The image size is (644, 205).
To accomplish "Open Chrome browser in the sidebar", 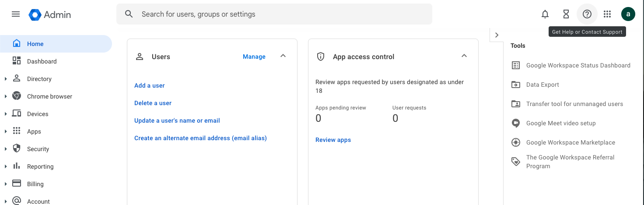I will point(49,96).
